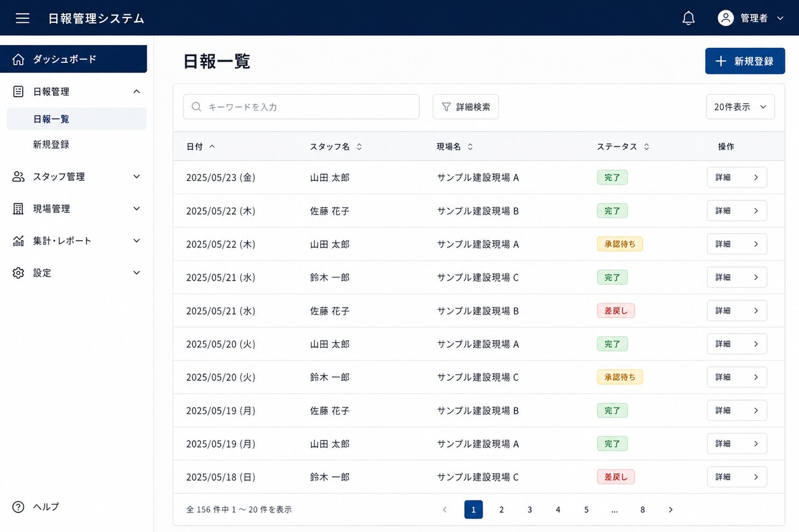Open 詳細 for 2025/05/20 山田 太郎
Image resolution: width=799 pixels, height=532 pixels.
(737, 344)
